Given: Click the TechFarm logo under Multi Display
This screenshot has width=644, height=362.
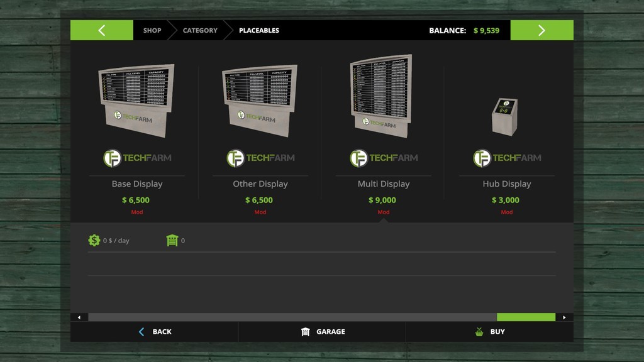Looking at the screenshot, I should coord(384,158).
